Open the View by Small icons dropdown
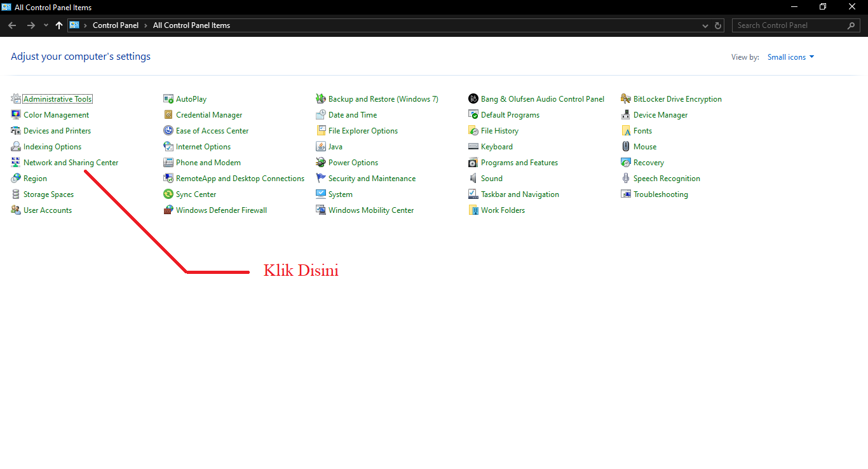 tap(790, 57)
